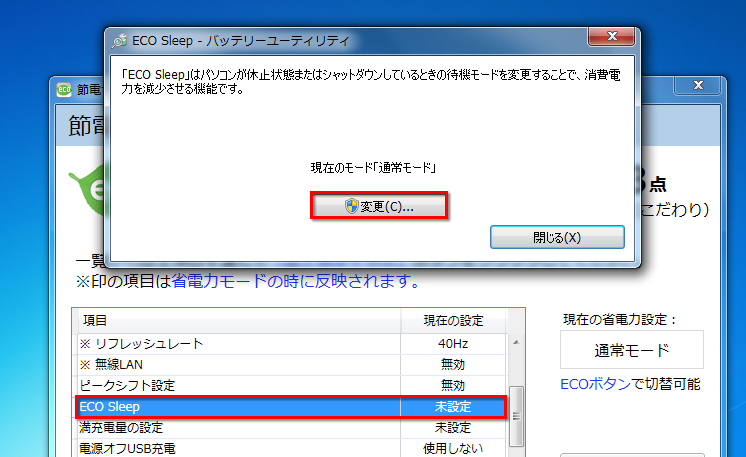Click the 現在のモード「通常モード」 text
Image resolution: width=746 pixels, height=457 pixels.
[x=373, y=167]
